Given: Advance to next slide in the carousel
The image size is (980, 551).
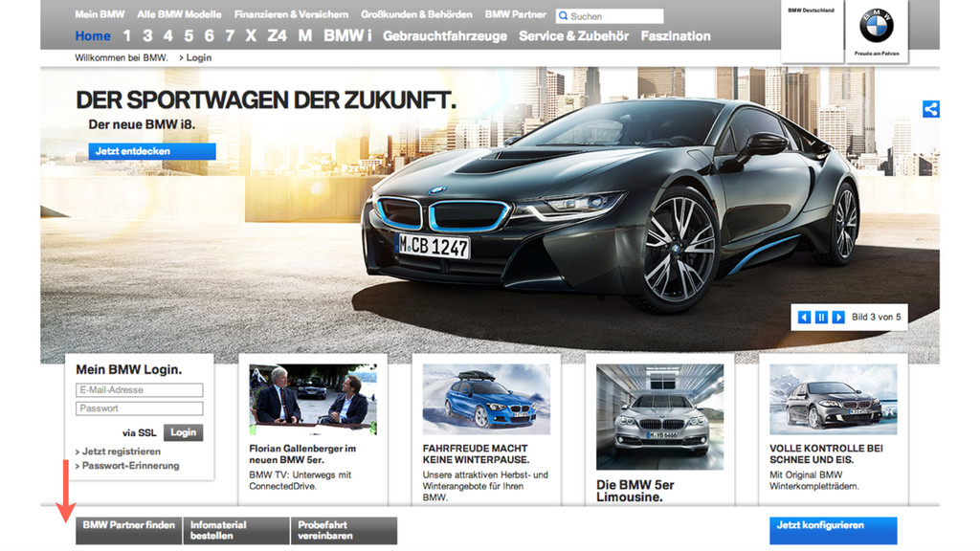Looking at the screenshot, I should (838, 318).
